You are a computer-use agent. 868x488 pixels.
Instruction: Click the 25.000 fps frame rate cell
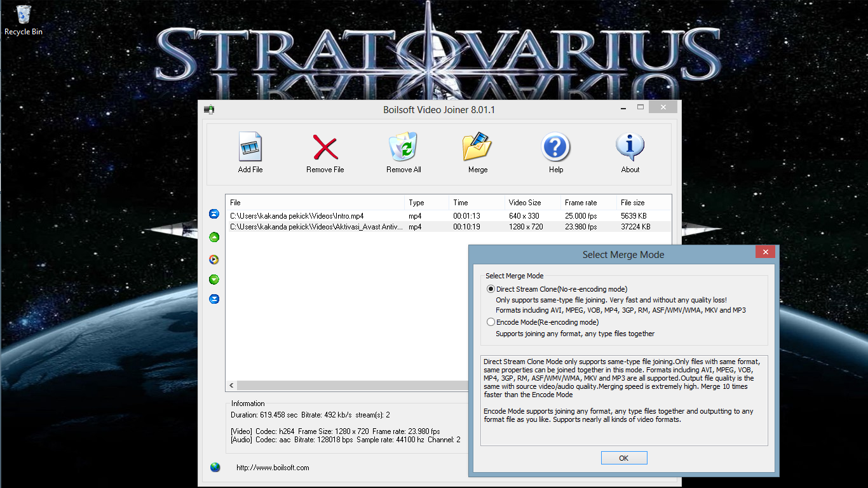point(581,215)
